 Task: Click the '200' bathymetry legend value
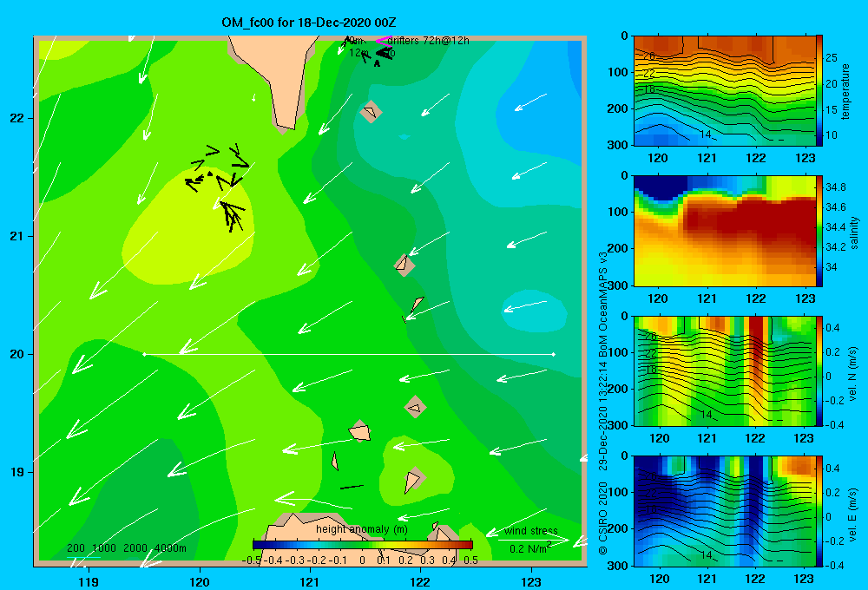pos(76,548)
